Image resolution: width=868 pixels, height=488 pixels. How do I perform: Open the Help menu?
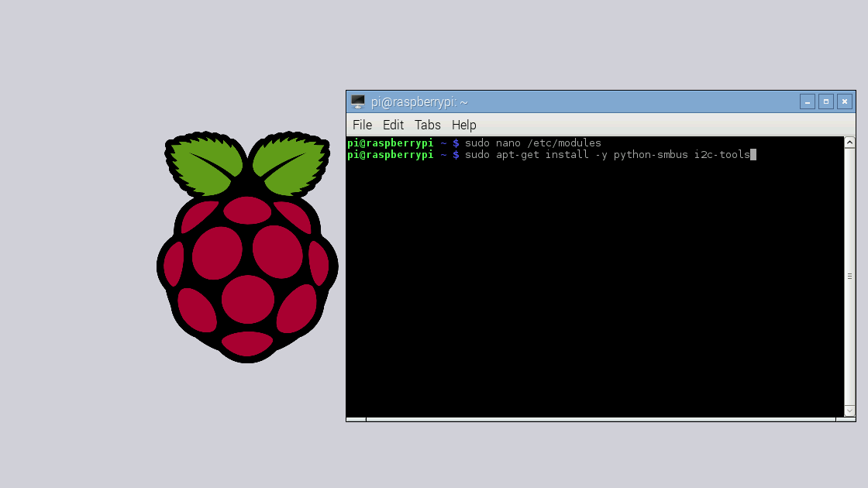click(464, 125)
